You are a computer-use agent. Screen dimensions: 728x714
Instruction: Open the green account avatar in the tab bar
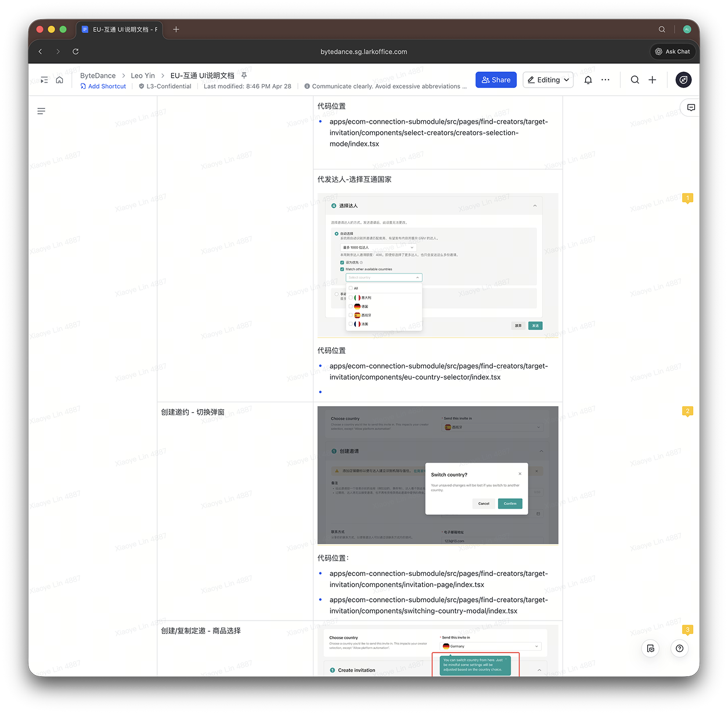[x=687, y=30]
